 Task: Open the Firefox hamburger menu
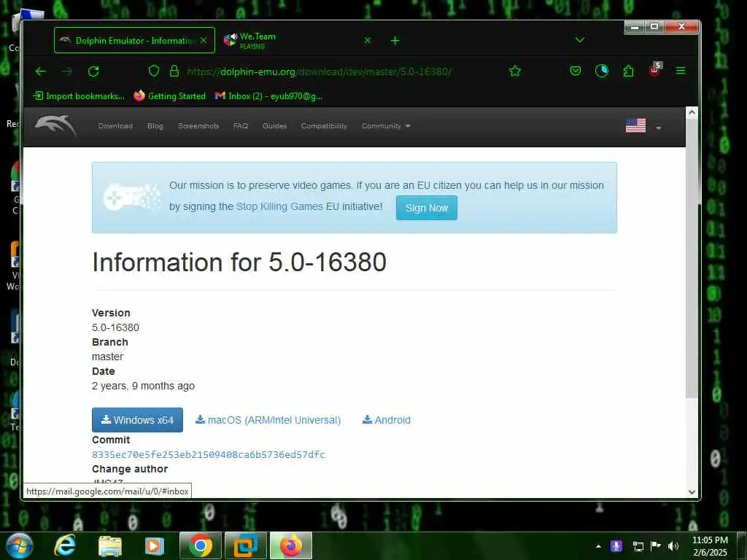[x=681, y=71]
